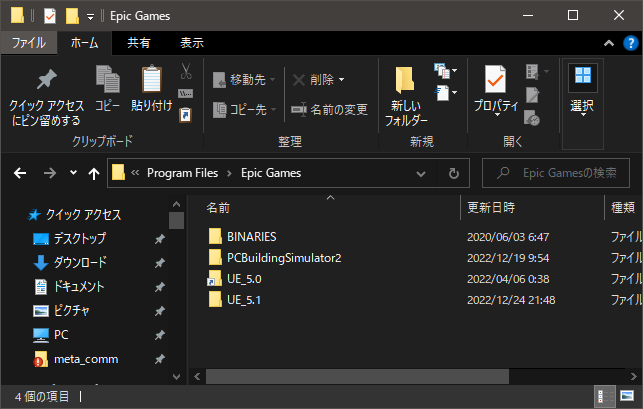Collapse the ribbon with the chevron
Screen dimensions: 643x409
coord(609,43)
